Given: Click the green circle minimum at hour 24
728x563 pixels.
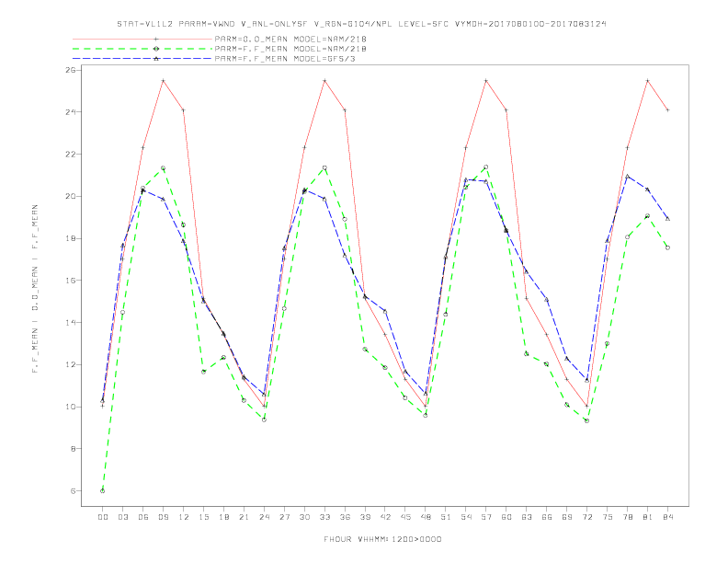Looking at the screenshot, I should [x=264, y=419].
